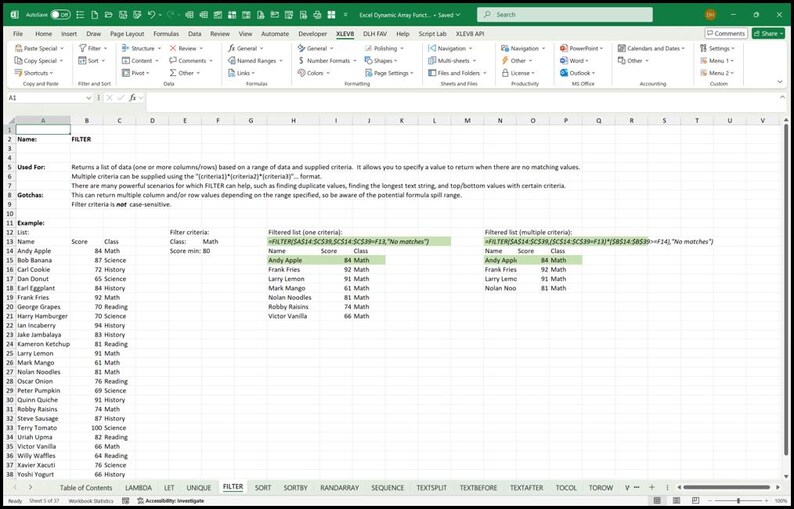The image size is (794, 509).
Task: Click the Copy Special icon
Action: click(x=18, y=61)
